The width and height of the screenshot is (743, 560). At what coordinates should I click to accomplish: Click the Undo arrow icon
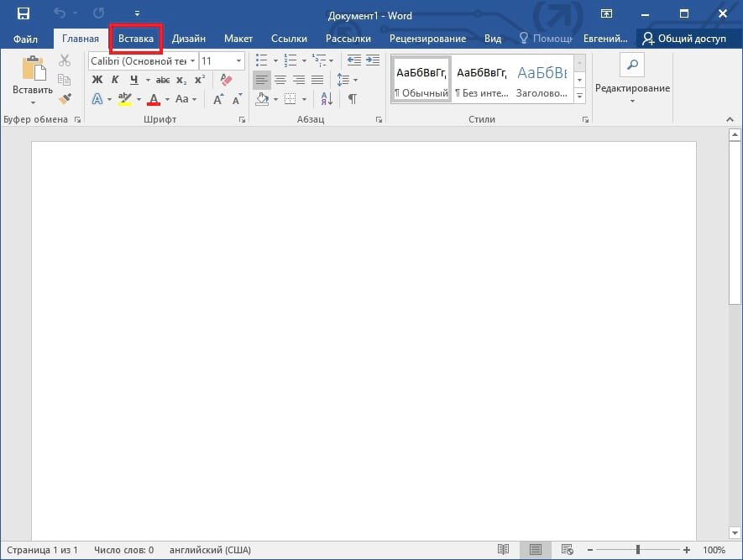60,13
